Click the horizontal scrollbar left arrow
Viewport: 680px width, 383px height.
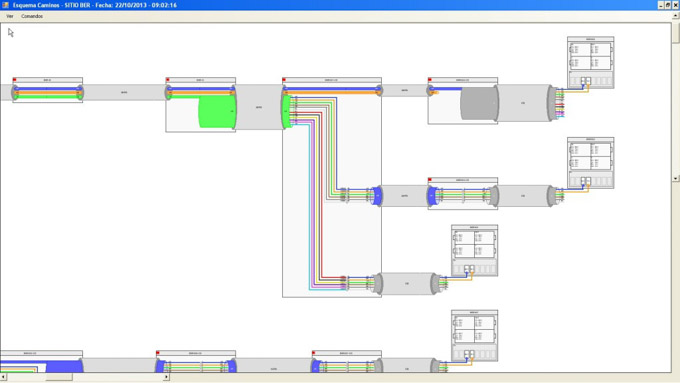[x=3, y=377]
